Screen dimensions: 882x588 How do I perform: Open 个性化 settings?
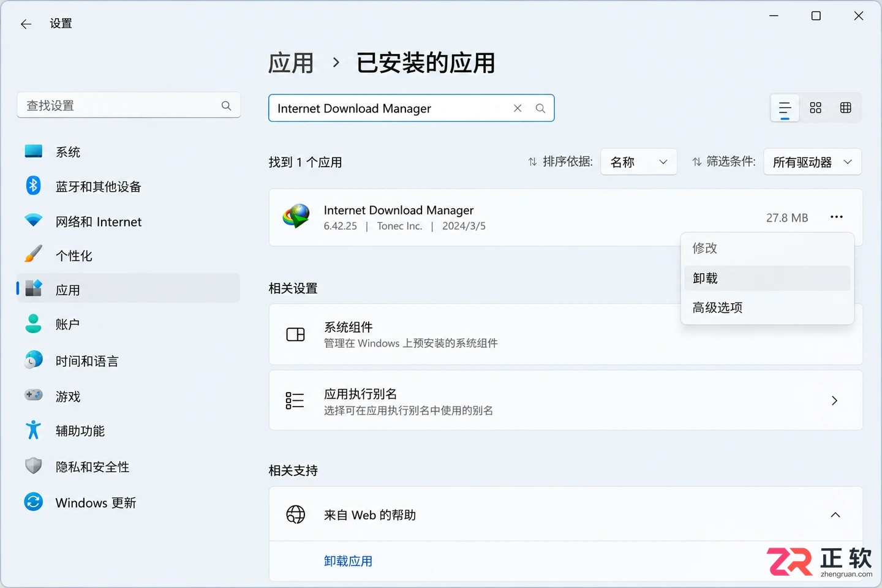[128, 255]
